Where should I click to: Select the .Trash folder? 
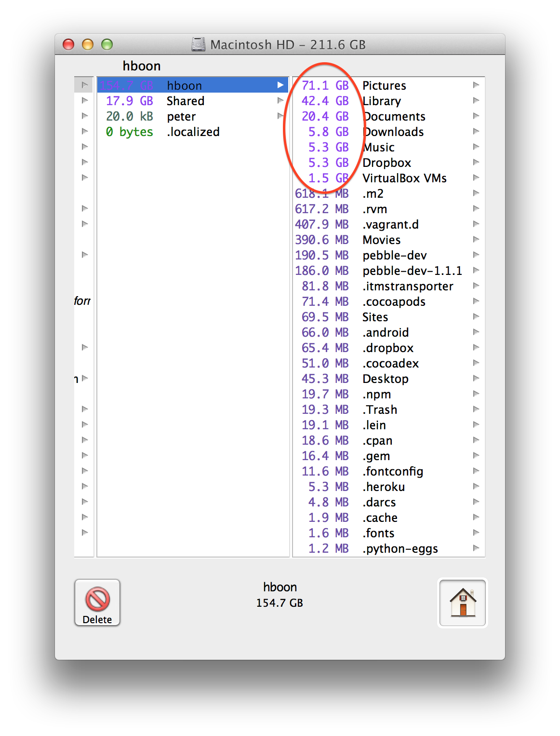389,409
